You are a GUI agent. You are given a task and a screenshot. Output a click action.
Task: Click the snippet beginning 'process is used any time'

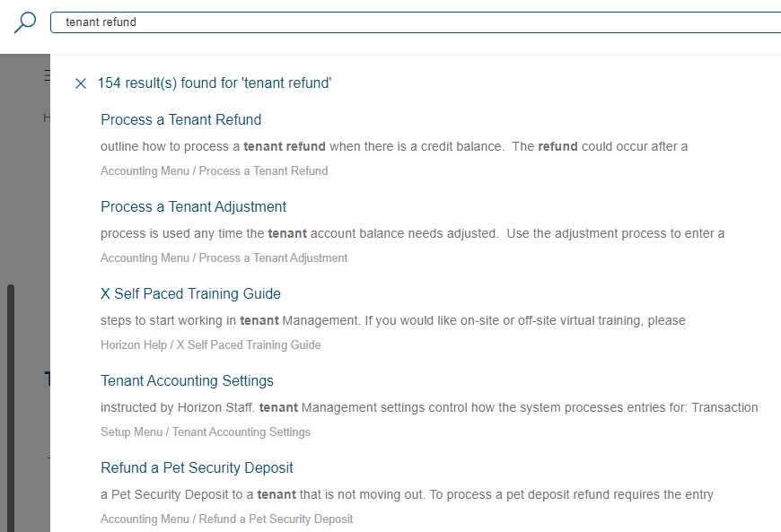coord(412,233)
